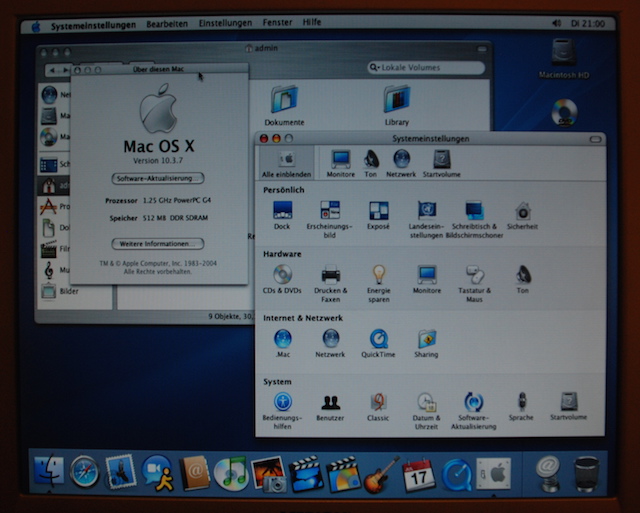This screenshot has width=640, height=513.
Task: Toggle the admin Finder toolbar pill button
Action: click(x=482, y=49)
